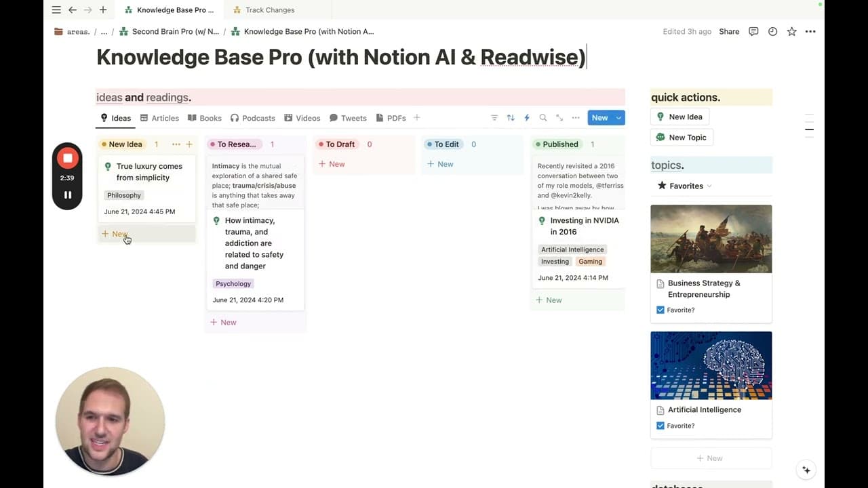Open Business Strategy & Entrepreneurship page
Image resolution: width=868 pixels, height=488 pixels.
[704, 289]
